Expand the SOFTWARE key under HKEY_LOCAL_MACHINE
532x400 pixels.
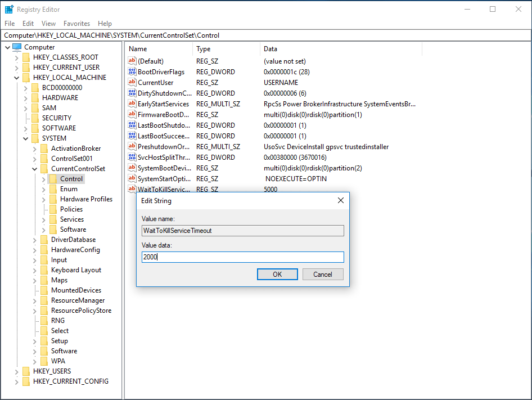25,128
